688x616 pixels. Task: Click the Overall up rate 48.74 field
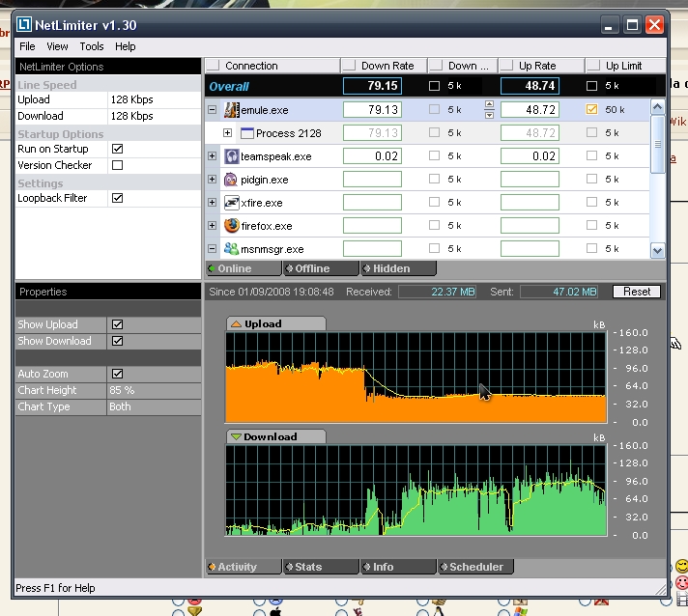tap(530, 86)
